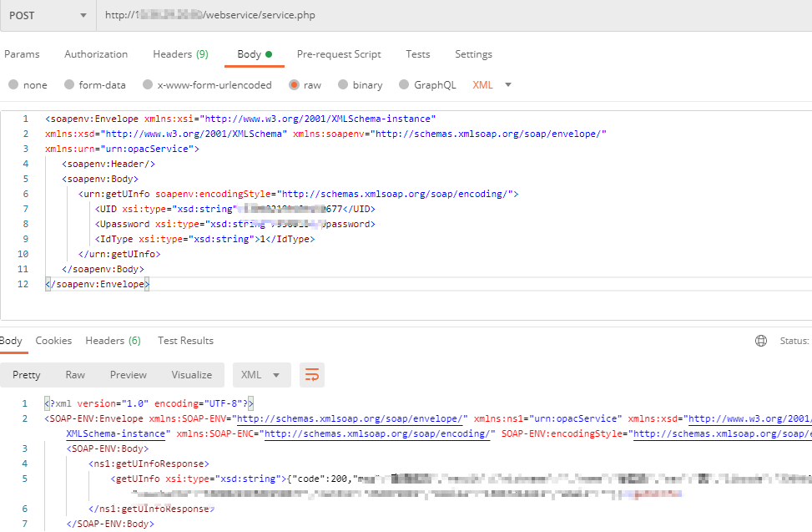Select the binary body type
Screen dimensions: 812x532
(x=361, y=85)
